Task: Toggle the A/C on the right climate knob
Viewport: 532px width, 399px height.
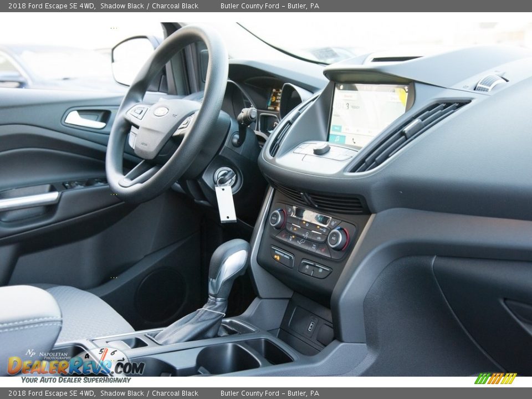Action: pos(335,237)
